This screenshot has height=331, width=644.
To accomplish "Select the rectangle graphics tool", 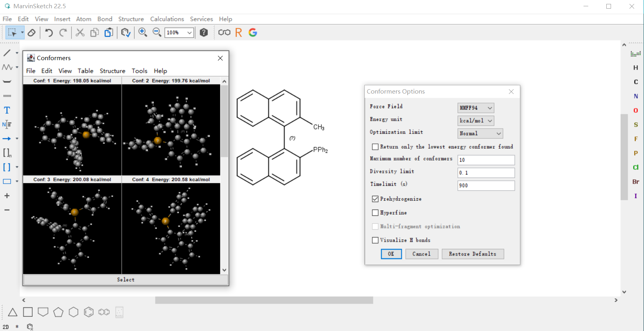I will 7,182.
